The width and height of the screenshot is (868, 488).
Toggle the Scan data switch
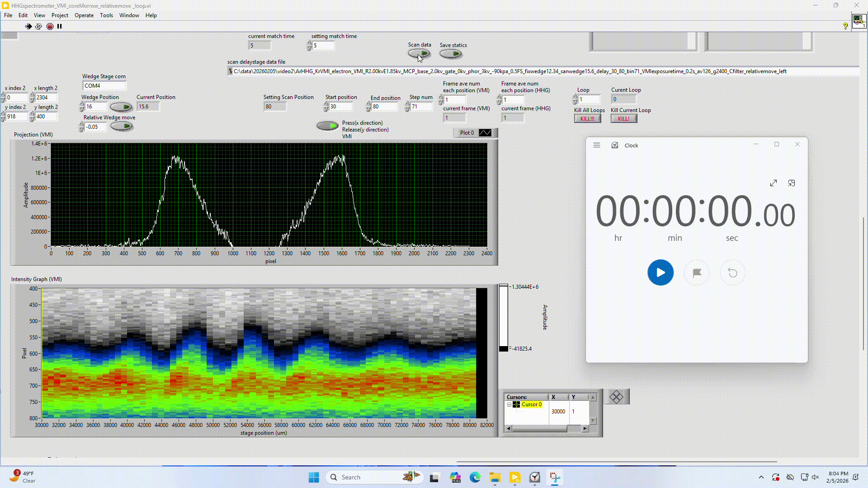(419, 53)
